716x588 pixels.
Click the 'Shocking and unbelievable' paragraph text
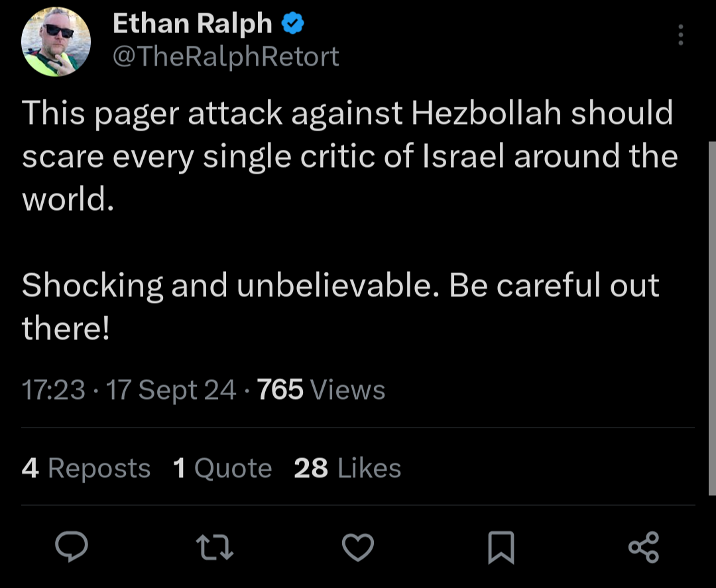[x=341, y=306]
